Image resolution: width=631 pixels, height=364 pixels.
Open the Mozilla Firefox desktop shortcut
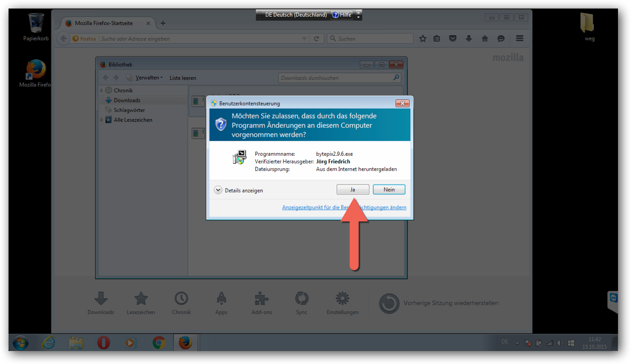point(36,74)
